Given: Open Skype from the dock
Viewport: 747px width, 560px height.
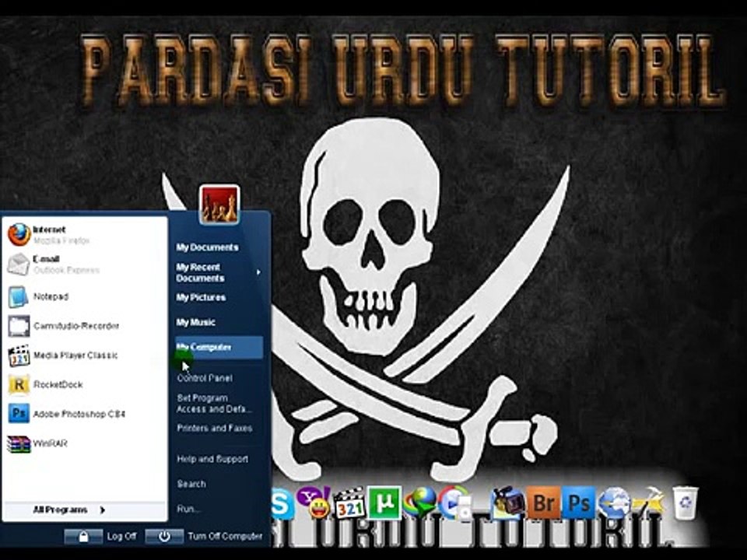Looking at the screenshot, I should [x=282, y=504].
